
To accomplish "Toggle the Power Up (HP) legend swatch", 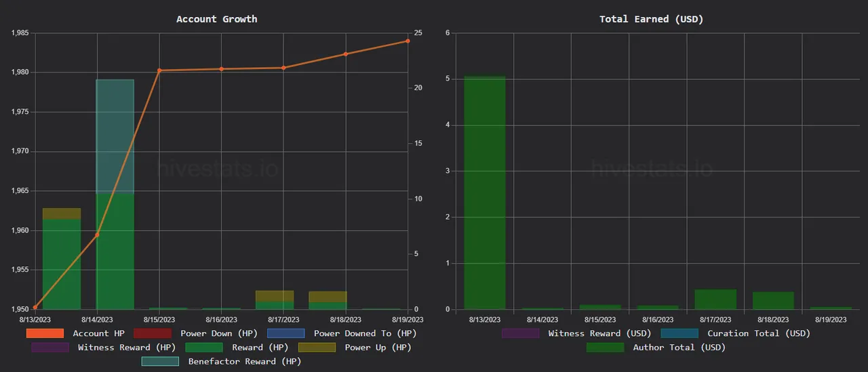I will [x=317, y=348].
